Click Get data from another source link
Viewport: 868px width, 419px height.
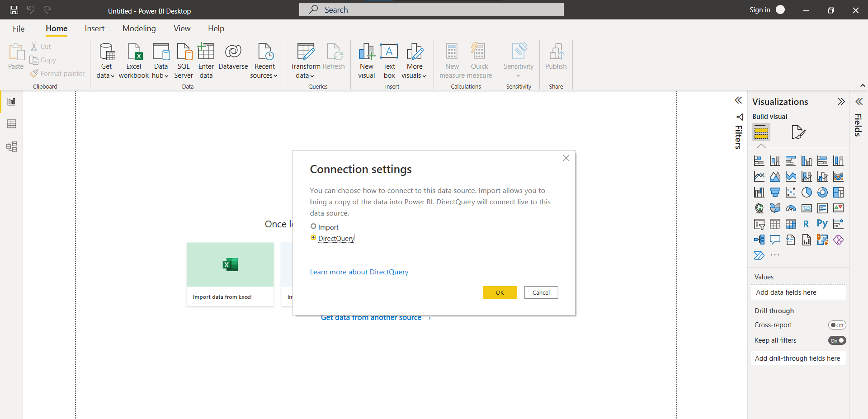tap(376, 318)
